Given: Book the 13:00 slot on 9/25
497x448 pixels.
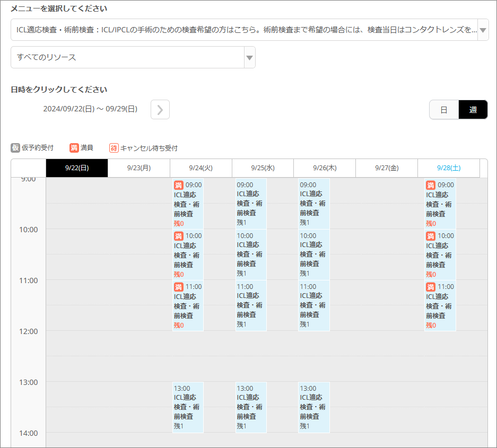Looking at the screenshot, I should click(250, 407).
